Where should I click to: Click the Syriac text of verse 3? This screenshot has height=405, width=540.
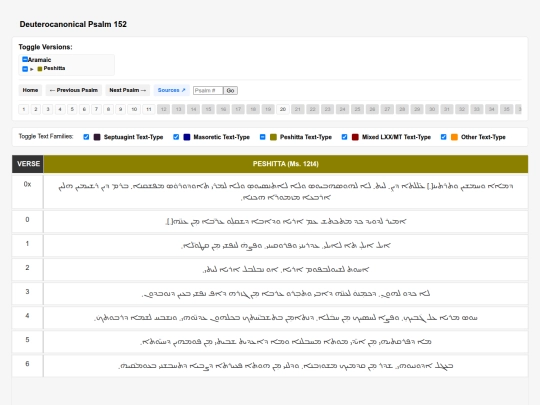285,294
